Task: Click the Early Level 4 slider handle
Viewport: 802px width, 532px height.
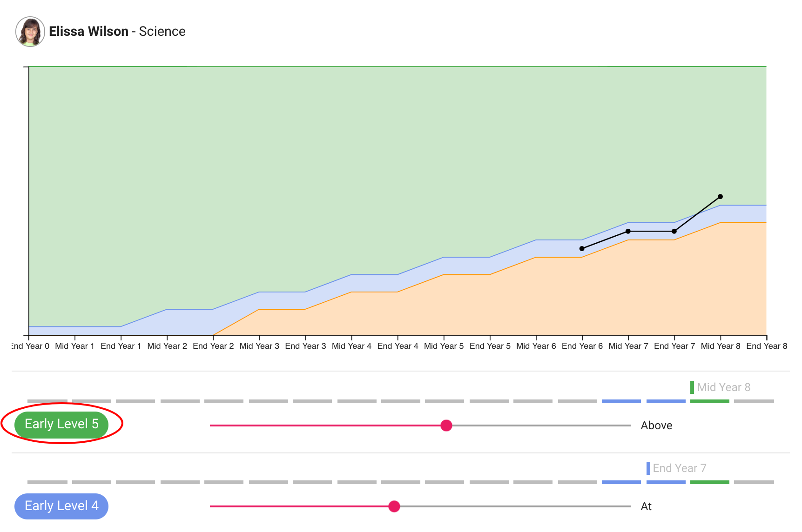Action: pyautogui.click(x=394, y=506)
